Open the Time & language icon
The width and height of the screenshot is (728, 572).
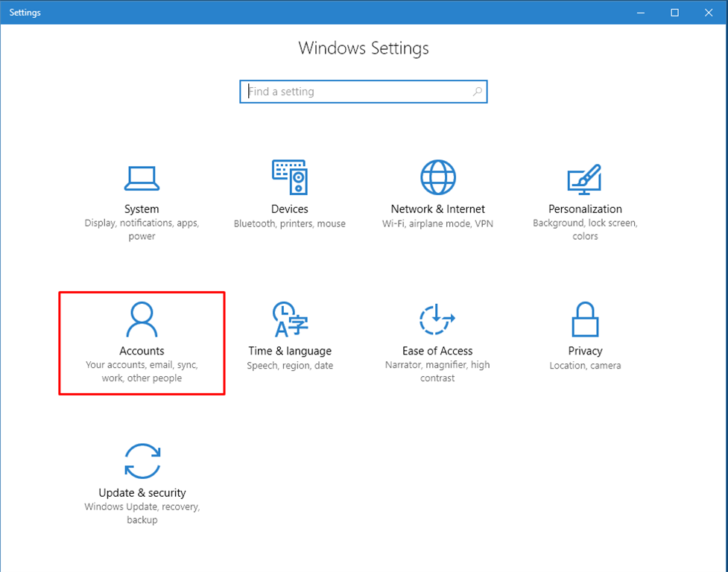pos(290,320)
